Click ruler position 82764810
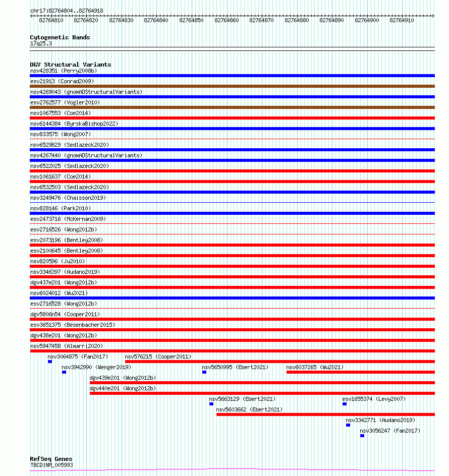The image size is (449, 476). pyautogui.click(x=51, y=20)
